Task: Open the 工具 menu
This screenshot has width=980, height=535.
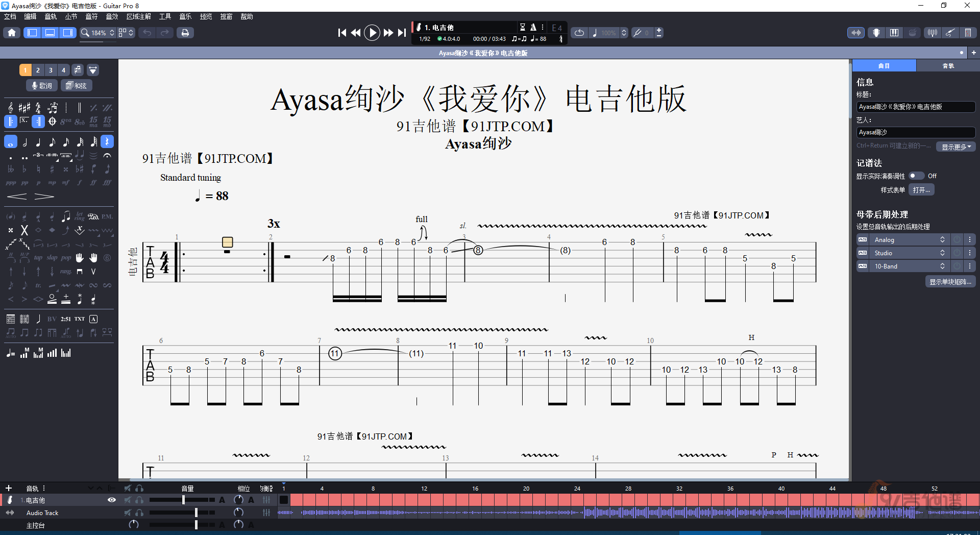Action: pos(165,16)
